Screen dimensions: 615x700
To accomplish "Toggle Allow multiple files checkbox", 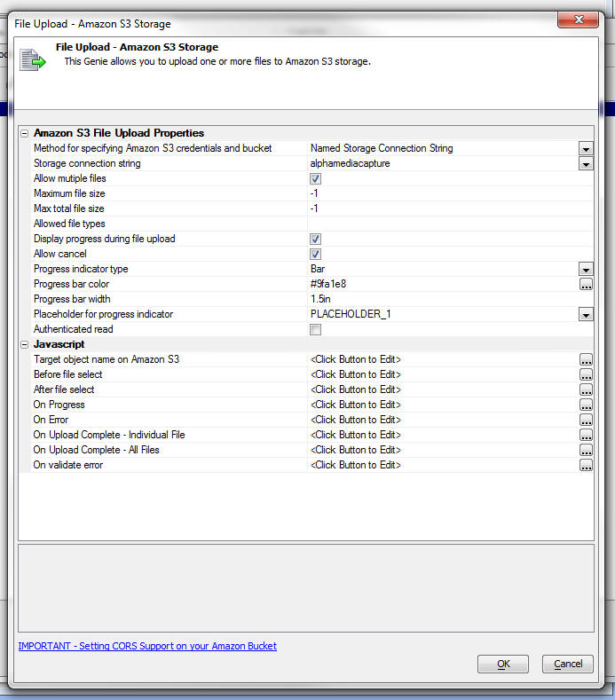I will pos(315,178).
